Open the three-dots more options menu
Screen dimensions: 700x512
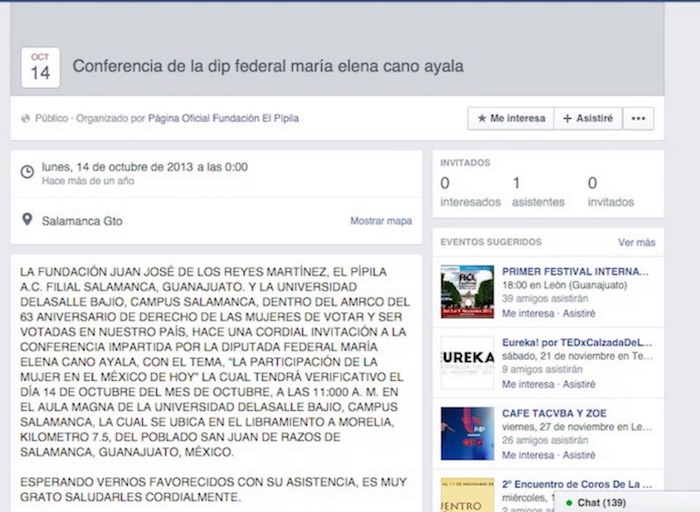click(x=638, y=118)
